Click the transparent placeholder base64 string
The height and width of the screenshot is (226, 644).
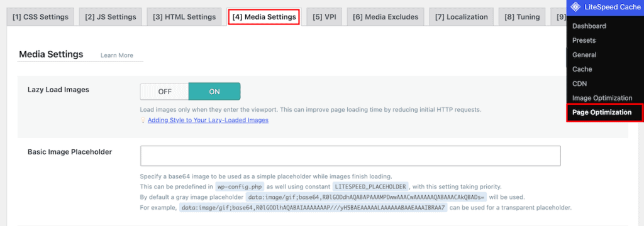point(313,208)
